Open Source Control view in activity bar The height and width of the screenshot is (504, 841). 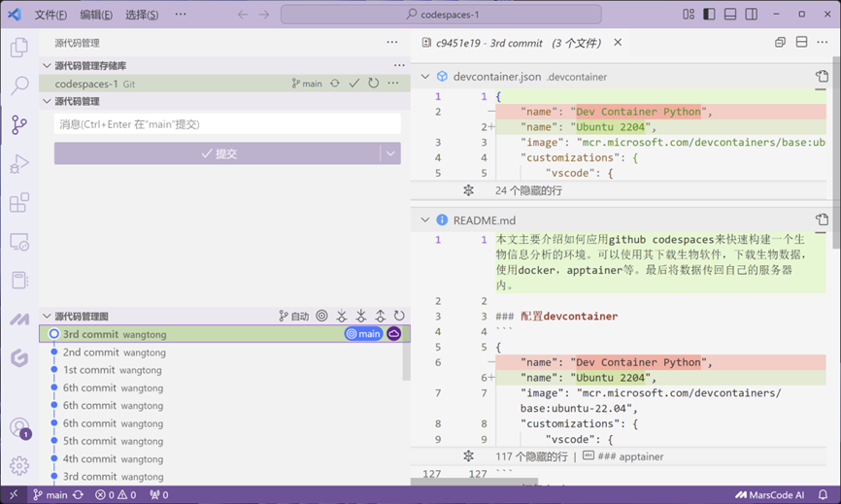tap(19, 124)
